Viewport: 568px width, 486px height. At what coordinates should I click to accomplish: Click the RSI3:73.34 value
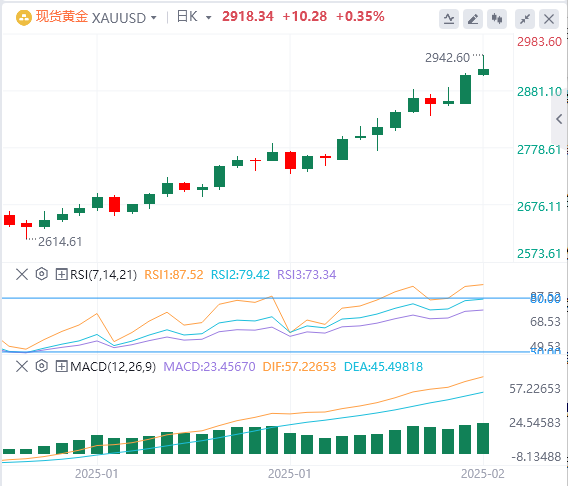(307, 275)
